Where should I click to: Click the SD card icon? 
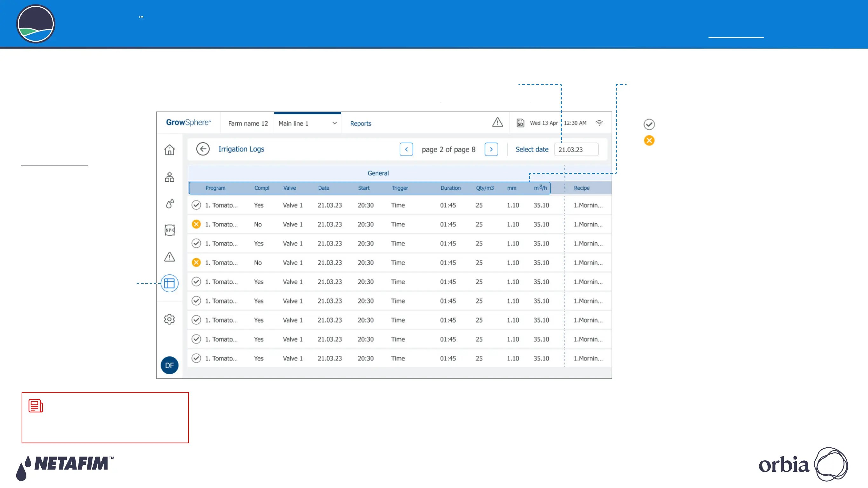click(x=520, y=123)
